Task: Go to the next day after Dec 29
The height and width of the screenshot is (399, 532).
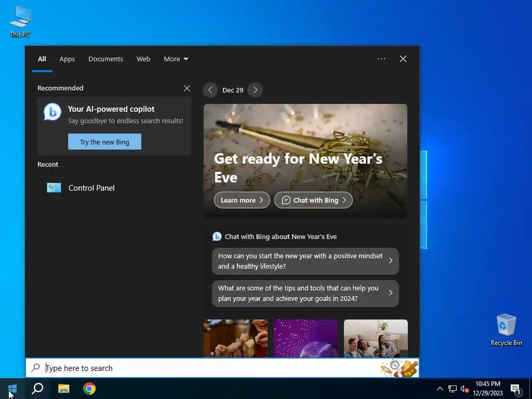Action: pos(255,90)
